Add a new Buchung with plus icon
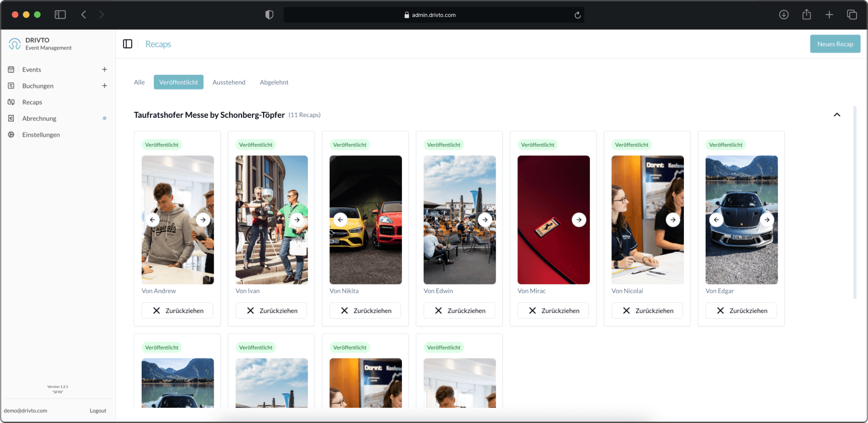The image size is (868, 423). coord(104,86)
